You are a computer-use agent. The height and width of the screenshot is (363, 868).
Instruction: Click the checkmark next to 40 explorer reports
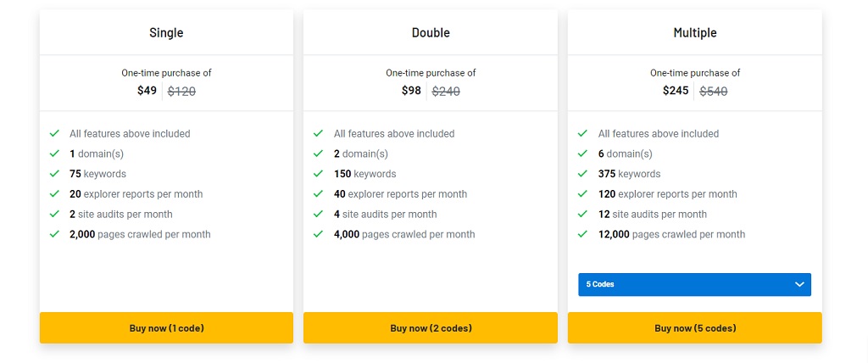(x=319, y=194)
